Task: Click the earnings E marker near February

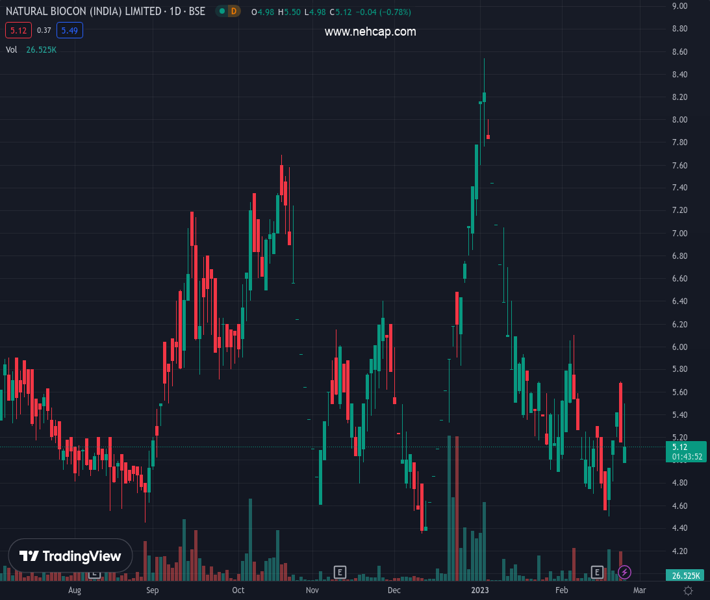Action: coord(597,572)
